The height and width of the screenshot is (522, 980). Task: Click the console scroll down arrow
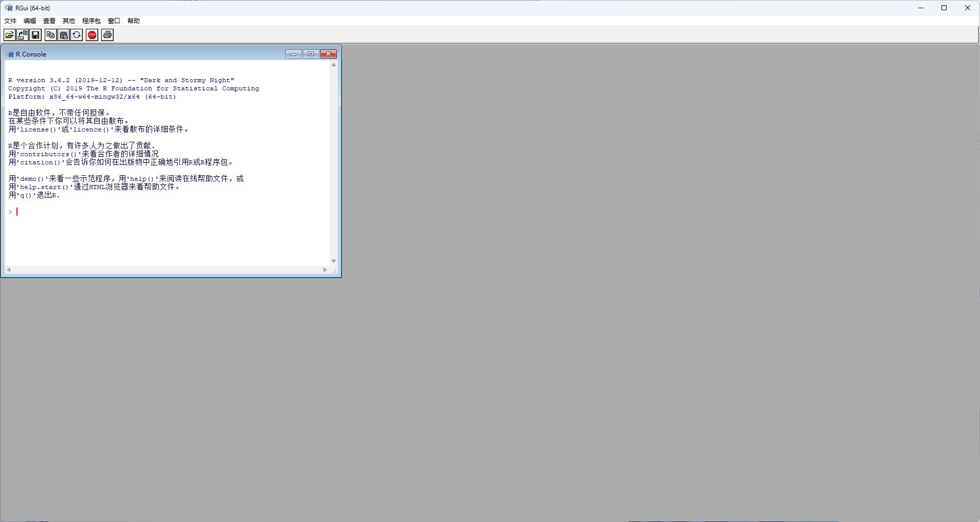334,261
